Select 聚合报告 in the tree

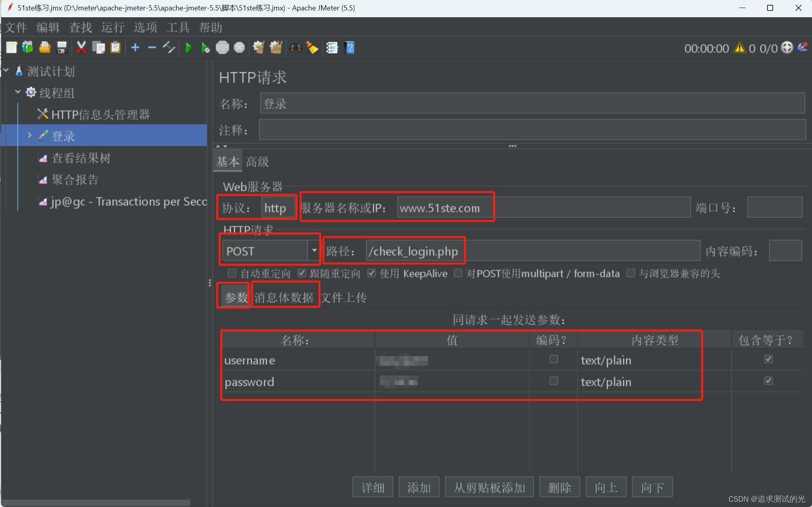tap(75, 179)
